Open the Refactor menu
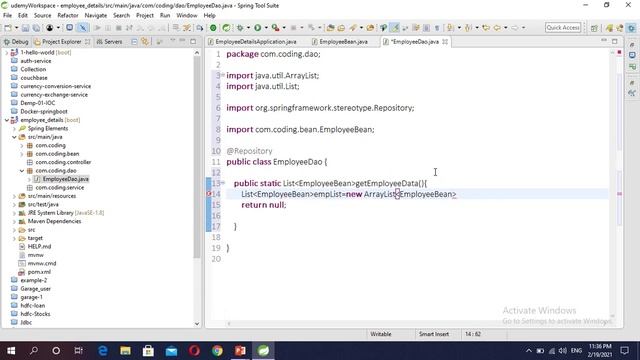Image resolution: width=640 pixels, height=360 pixels. coord(68,16)
